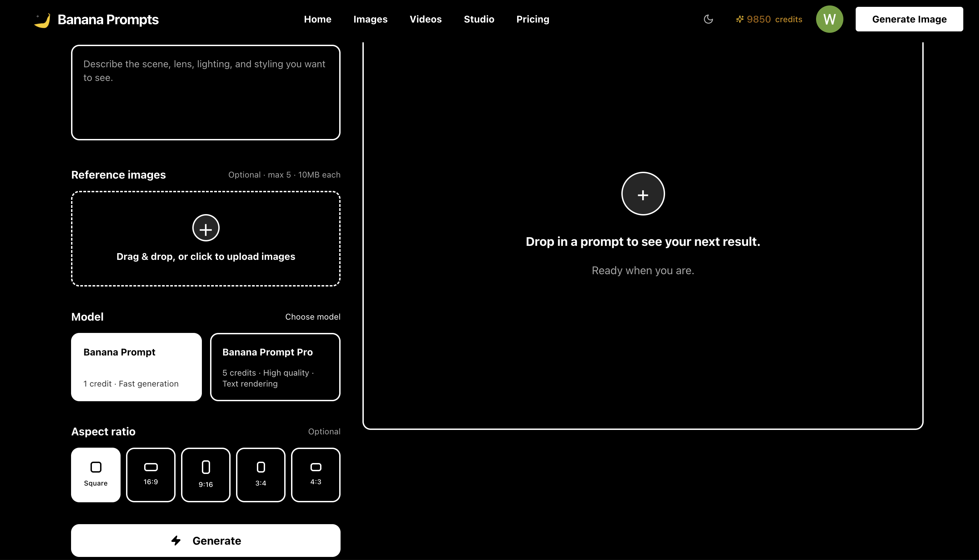Select the 16:9 aspect ratio
The width and height of the screenshot is (979, 560).
(150, 474)
